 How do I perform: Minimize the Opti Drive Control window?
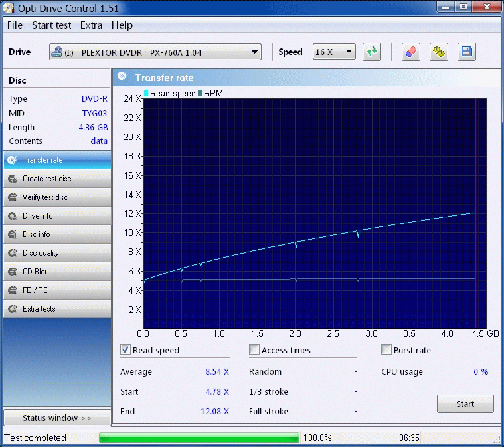(x=446, y=7)
